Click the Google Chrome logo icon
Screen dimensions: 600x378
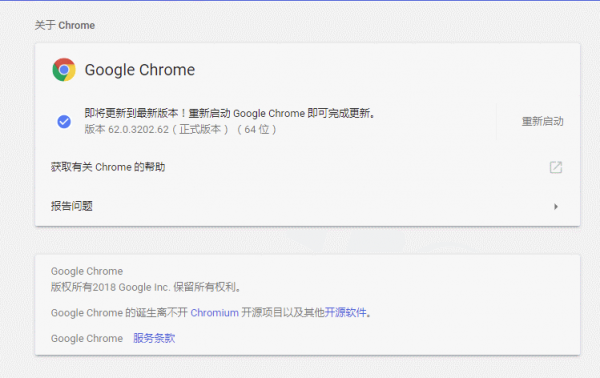64,70
